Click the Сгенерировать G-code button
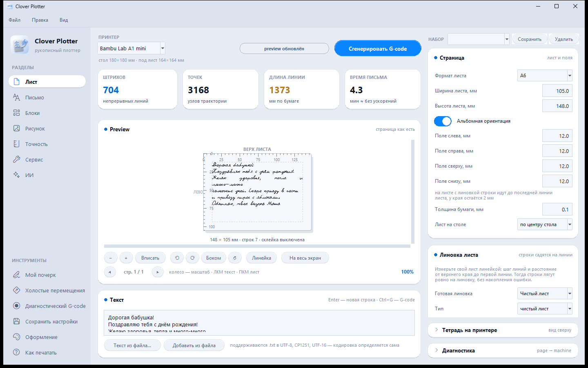The height and width of the screenshot is (368, 588). tap(378, 49)
